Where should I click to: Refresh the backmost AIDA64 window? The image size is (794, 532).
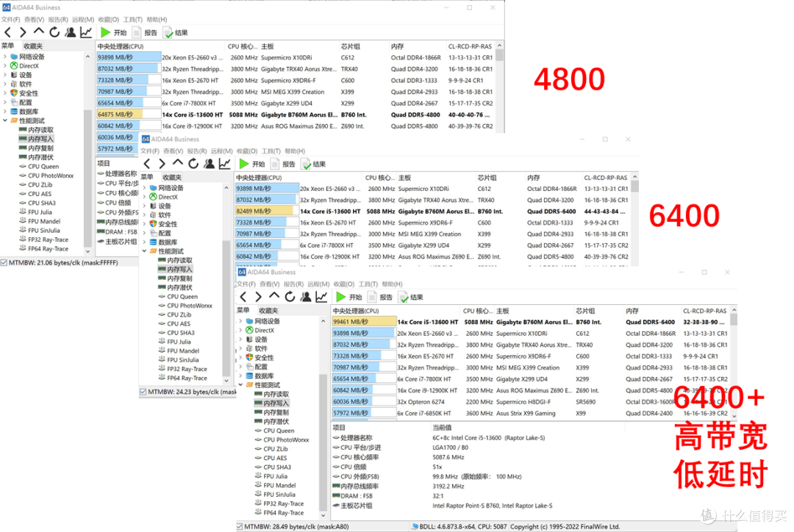[x=54, y=32]
